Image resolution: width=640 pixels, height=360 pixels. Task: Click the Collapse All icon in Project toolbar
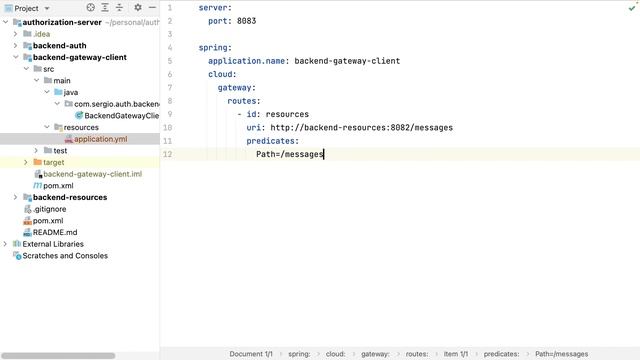119,7
